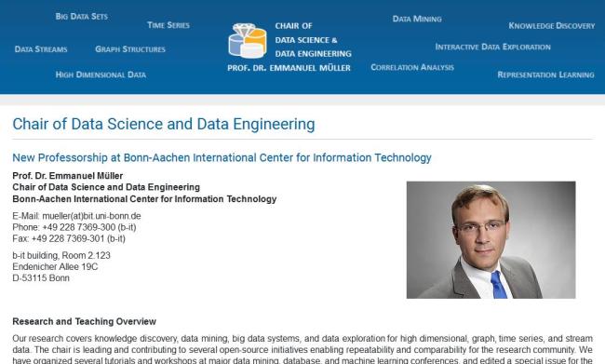Click Chair of Data Science banner title
605x364 pixels.
(313, 40)
